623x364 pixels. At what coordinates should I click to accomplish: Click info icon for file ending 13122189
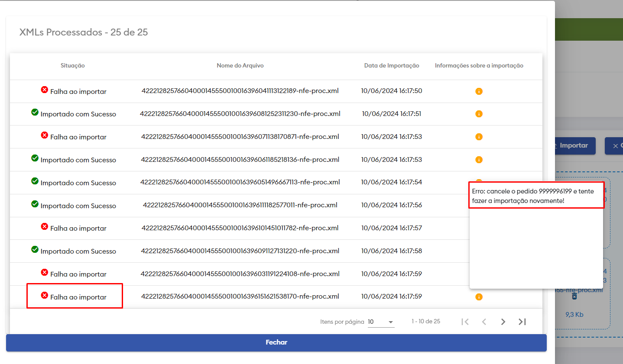[x=479, y=91]
